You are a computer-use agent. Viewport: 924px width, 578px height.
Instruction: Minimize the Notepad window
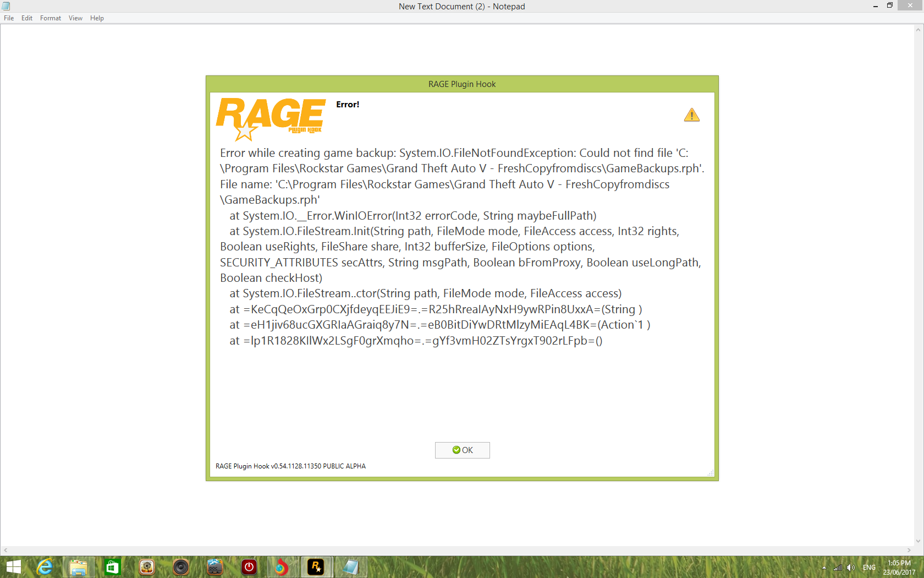click(875, 6)
